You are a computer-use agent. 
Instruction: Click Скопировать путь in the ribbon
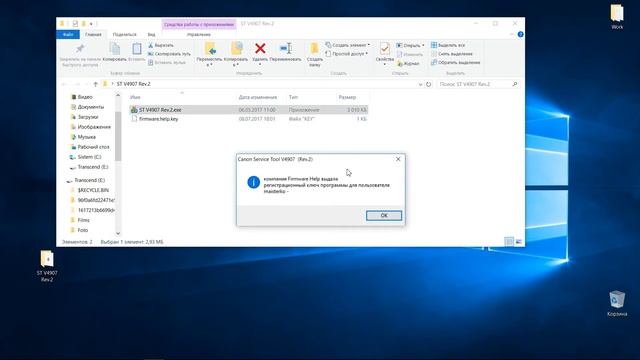pyautogui.click(x=169, y=54)
